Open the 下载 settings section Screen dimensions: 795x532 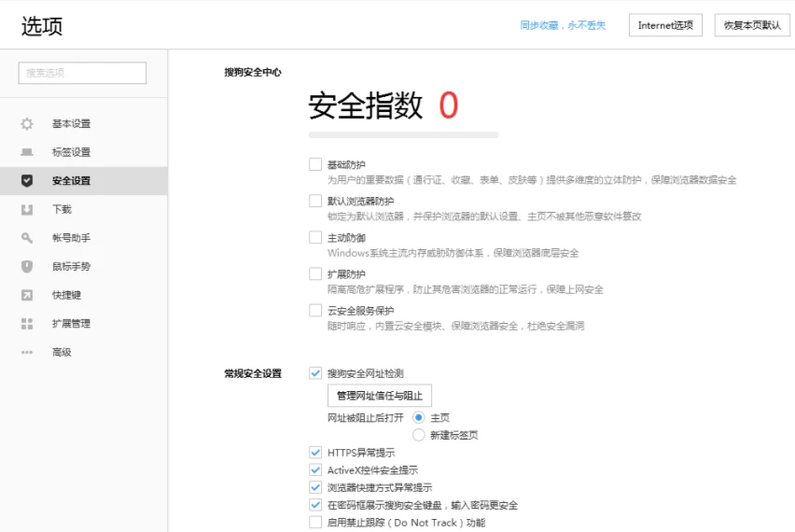pos(62,210)
